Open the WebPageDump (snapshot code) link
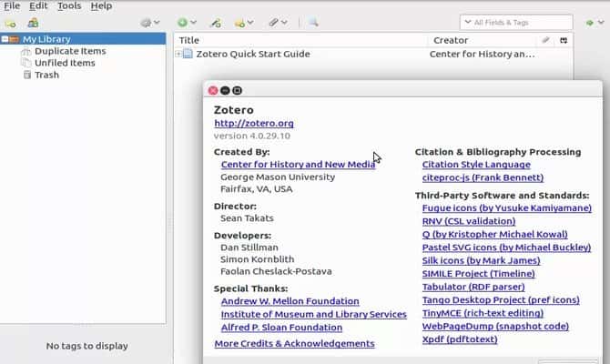The image size is (610, 364). (x=495, y=327)
